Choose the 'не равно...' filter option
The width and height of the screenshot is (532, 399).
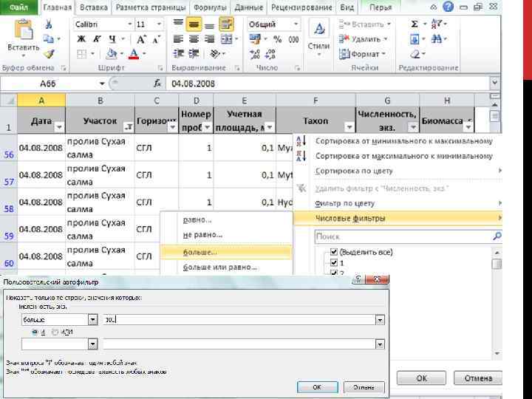[x=226, y=234]
